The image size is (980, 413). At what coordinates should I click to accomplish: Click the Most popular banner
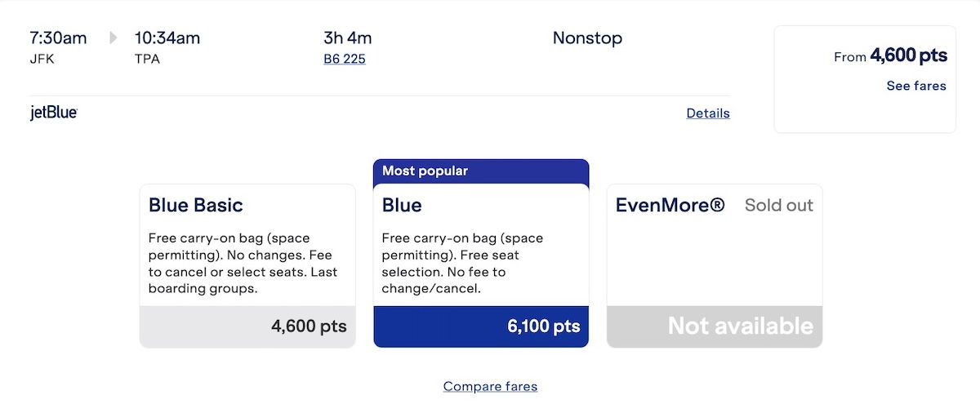pyautogui.click(x=481, y=171)
